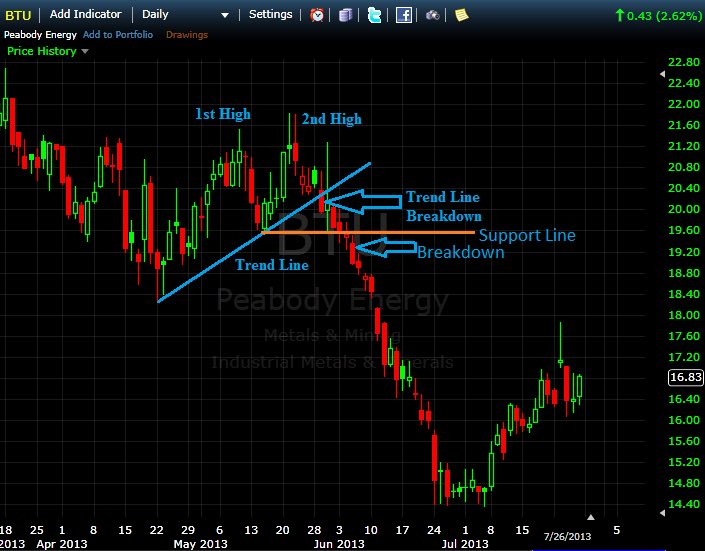The image size is (705, 551).
Task: Click the Peabody Energy company name
Action: (40, 35)
